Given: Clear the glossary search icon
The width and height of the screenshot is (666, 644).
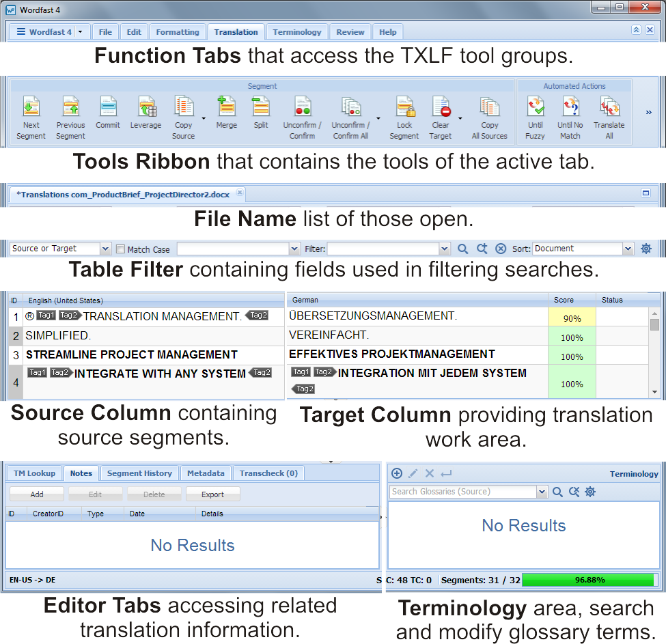Looking at the screenshot, I should click(x=574, y=492).
